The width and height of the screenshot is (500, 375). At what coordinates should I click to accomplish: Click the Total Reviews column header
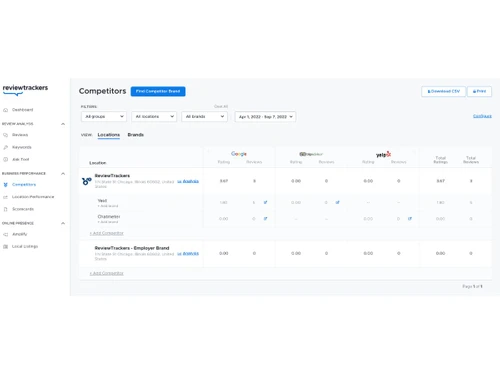[x=471, y=160]
